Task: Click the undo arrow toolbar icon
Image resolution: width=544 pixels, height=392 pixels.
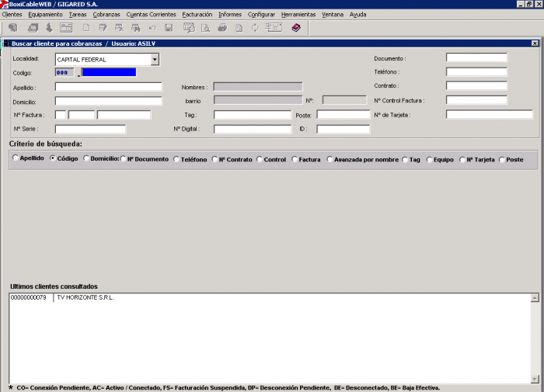Action: tap(152, 28)
